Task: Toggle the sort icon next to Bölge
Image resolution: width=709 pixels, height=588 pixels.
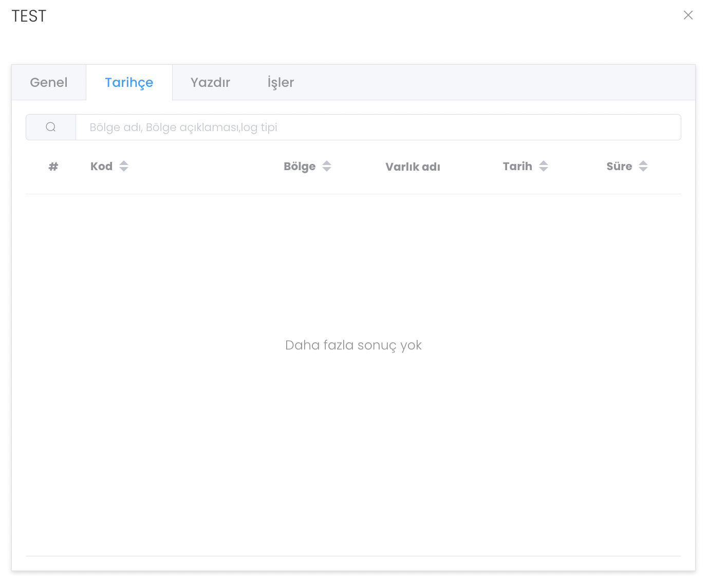Action: click(327, 166)
